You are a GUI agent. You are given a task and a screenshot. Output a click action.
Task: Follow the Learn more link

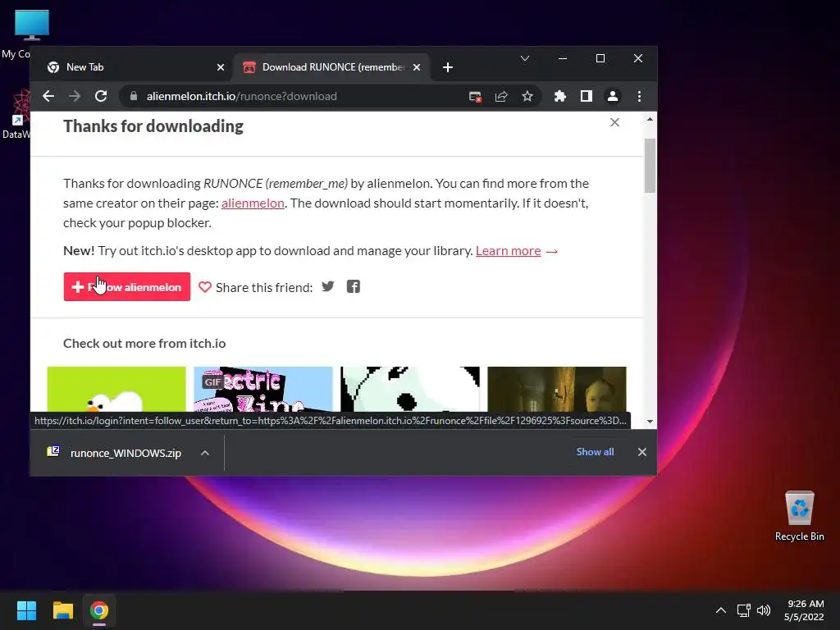[508, 251]
